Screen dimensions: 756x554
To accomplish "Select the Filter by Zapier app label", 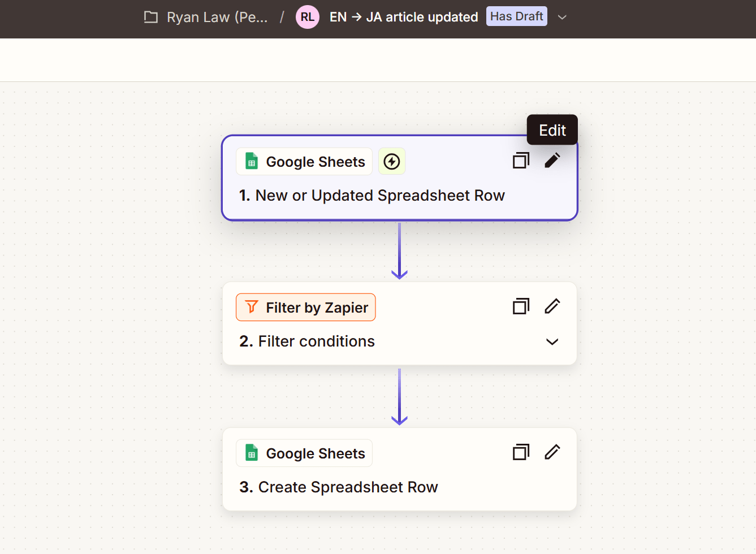I will click(317, 308).
